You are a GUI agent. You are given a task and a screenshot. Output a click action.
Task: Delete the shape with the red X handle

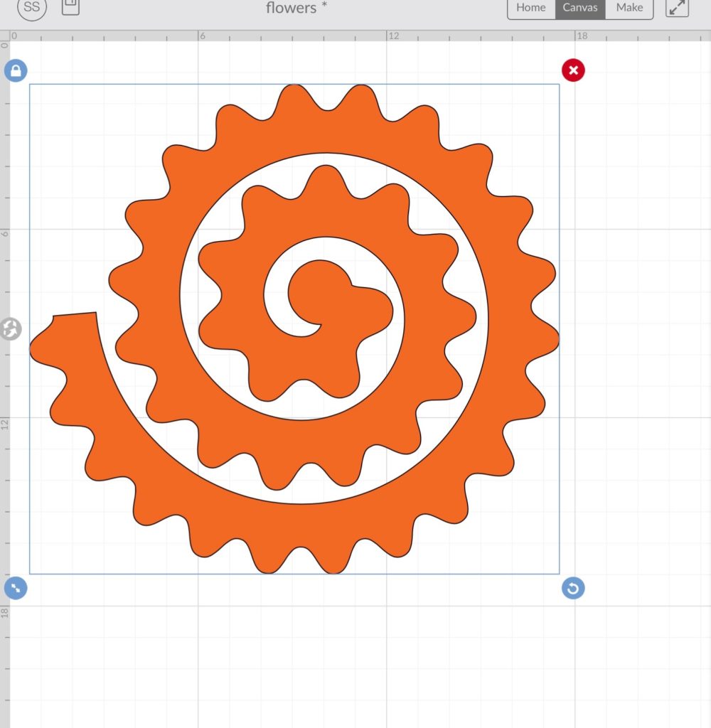[x=573, y=70]
